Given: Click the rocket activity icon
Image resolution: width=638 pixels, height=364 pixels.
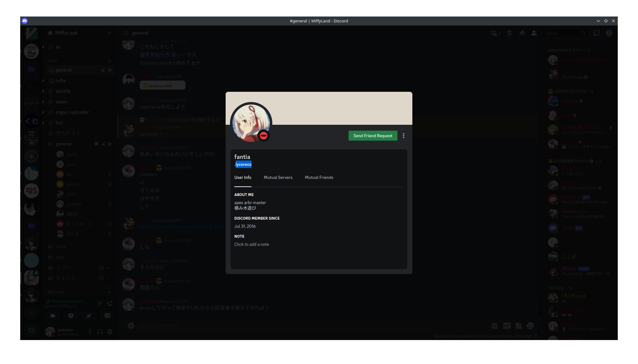Looking at the screenshot, I should coord(89,315).
